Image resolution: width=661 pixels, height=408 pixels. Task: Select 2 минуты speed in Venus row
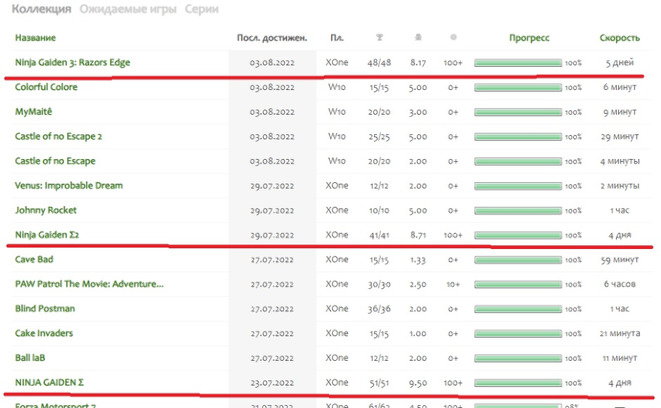pos(620,186)
